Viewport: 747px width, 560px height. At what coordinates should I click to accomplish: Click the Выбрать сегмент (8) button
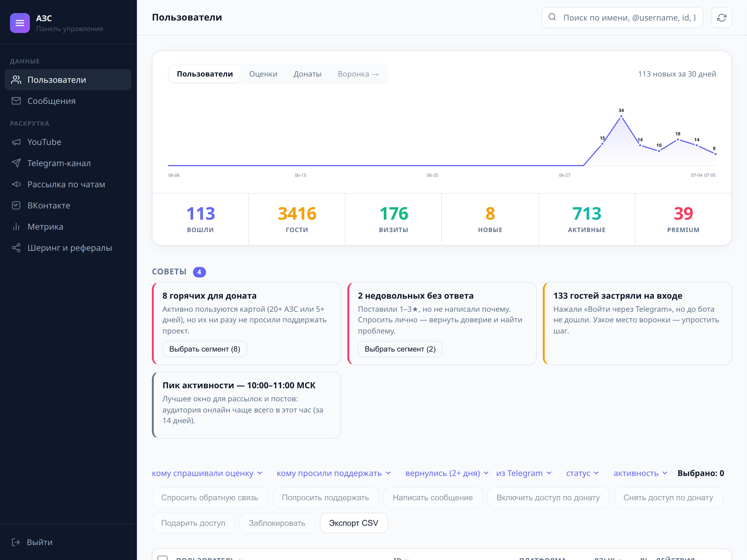point(205,349)
